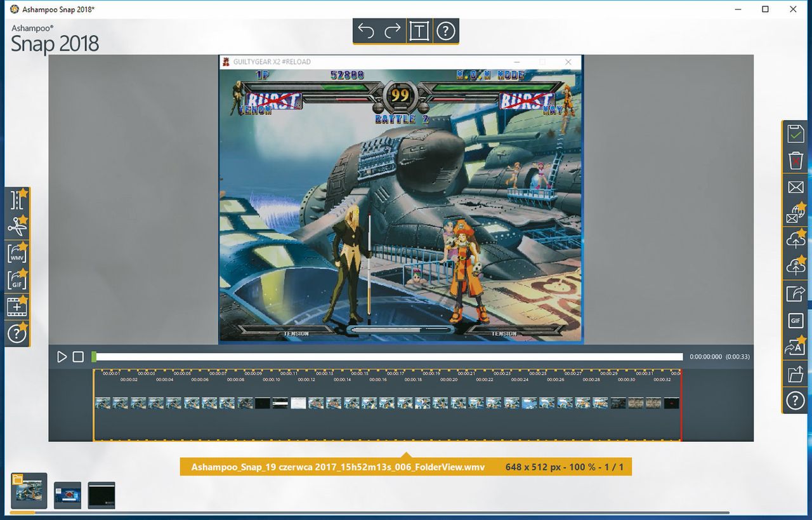Screen dimensions: 812x520
Task: Maximize the Ashampoo Snap window
Action: pos(766,9)
